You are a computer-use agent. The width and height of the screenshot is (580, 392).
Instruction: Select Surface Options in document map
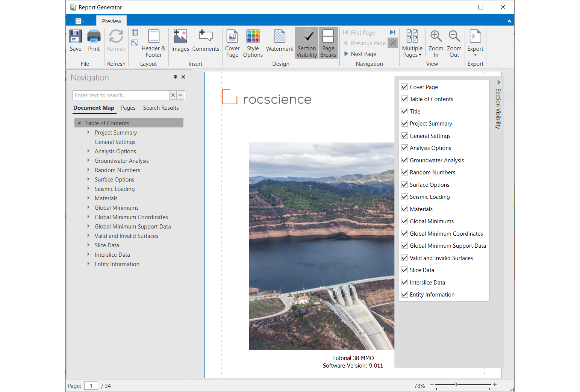coord(114,179)
